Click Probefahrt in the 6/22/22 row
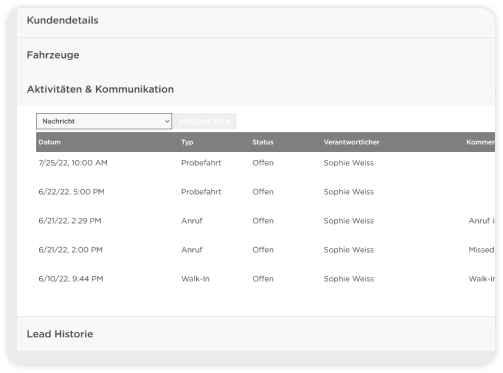The width and height of the screenshot is (503, 373). coord(201,192)
